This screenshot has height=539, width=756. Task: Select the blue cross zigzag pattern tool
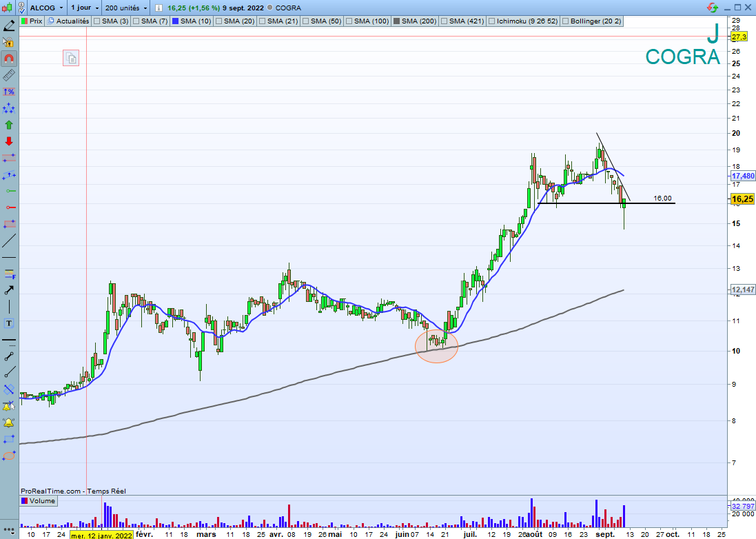[x=9, y=108]
